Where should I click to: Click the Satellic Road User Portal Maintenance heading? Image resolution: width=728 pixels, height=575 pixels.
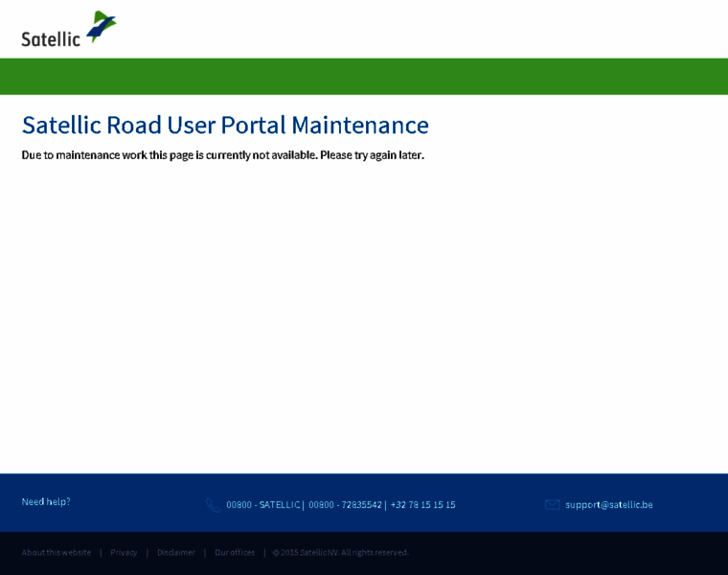click(225, 125)
